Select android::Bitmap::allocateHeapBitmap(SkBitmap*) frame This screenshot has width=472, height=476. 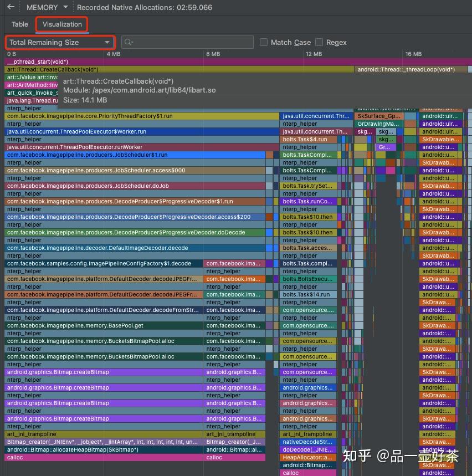[104, 449]
